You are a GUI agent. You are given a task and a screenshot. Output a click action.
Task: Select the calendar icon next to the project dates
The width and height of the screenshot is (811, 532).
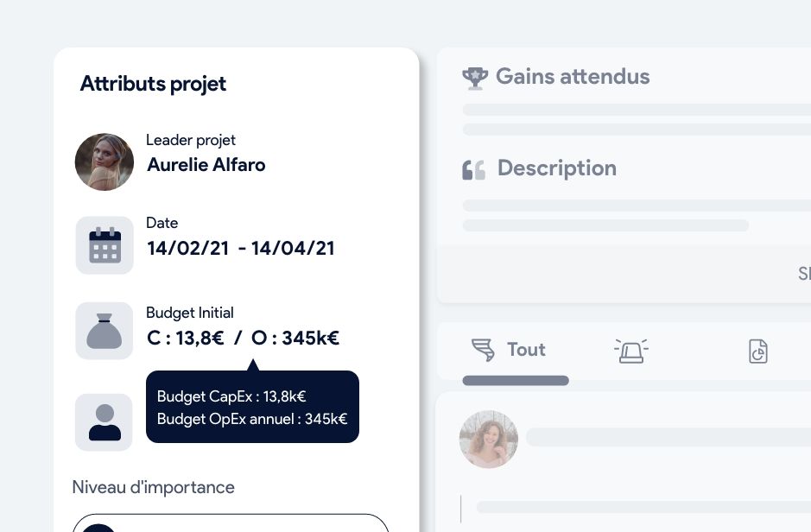[104, 245]
